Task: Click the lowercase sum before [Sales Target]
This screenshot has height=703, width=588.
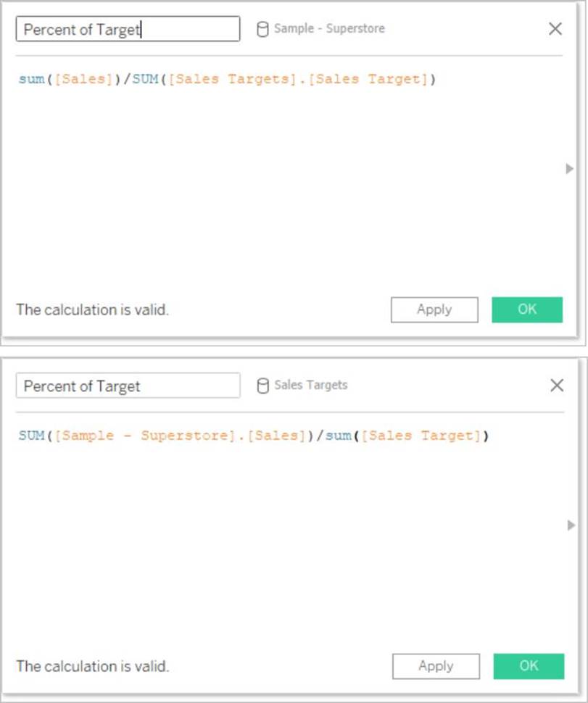Action: tap(339, 436)
